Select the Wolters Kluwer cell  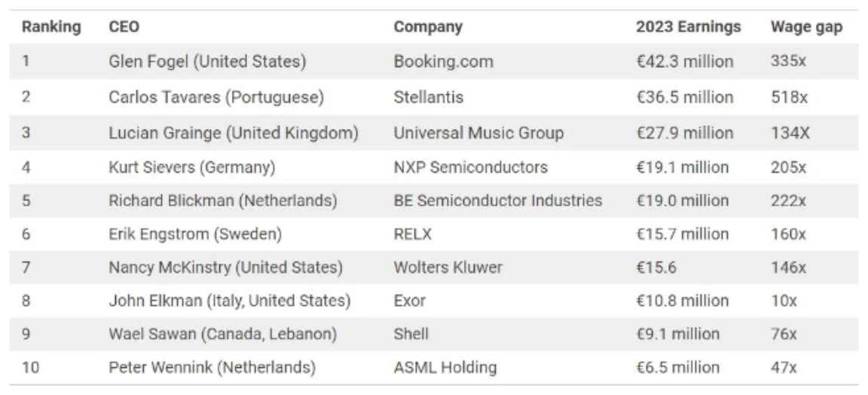[448, 268]
